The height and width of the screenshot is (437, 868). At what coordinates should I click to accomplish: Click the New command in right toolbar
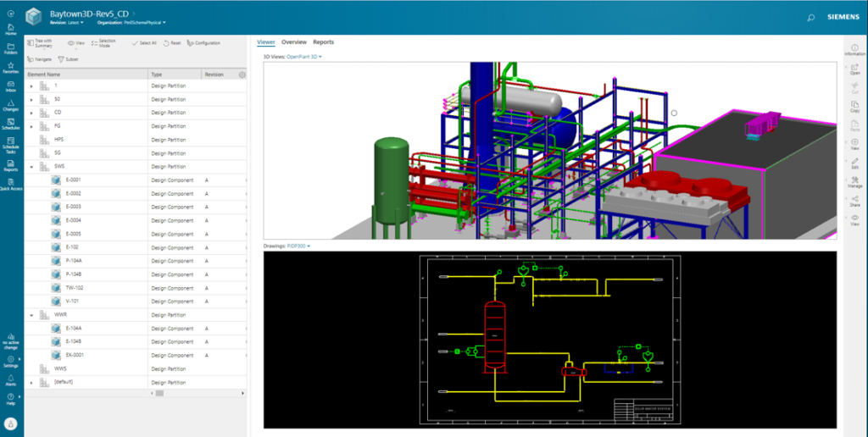tap(854, 145)
